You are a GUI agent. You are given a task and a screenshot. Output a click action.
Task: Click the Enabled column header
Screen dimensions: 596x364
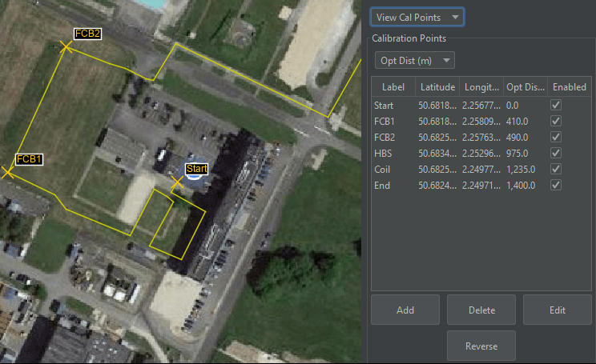(570, 86)
